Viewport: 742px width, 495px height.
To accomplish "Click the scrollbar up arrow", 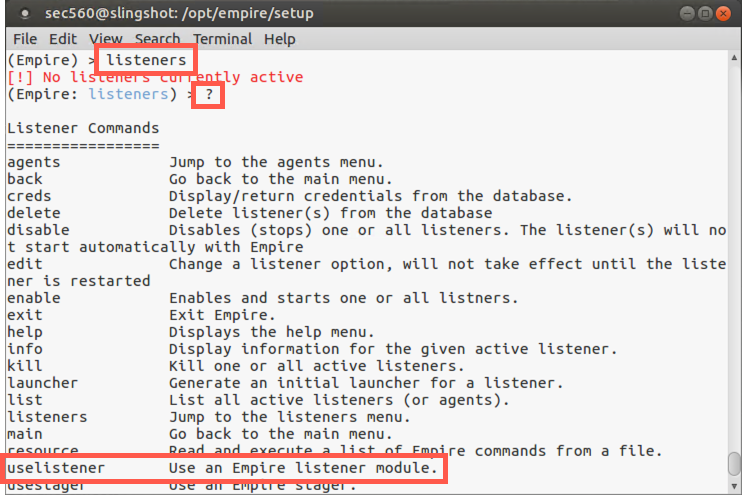I will click(x=734, y=58).
